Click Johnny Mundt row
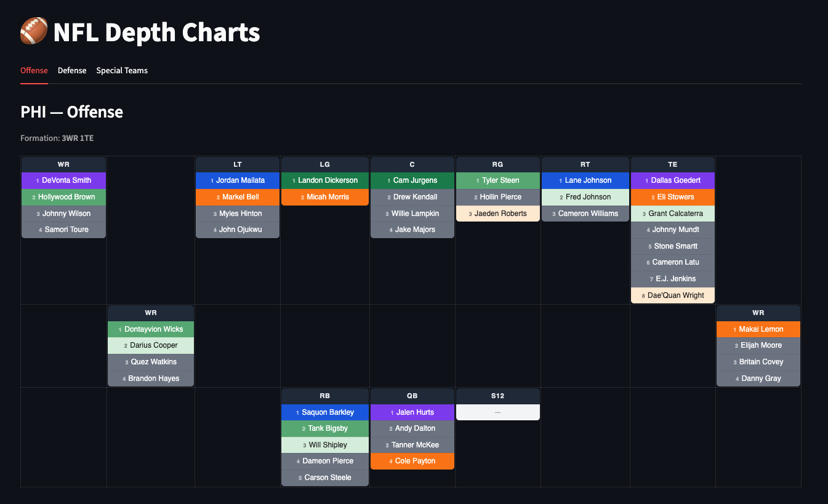Image resolution: width=828 pixels, height=504 pixels. click(x=673, y=230)
